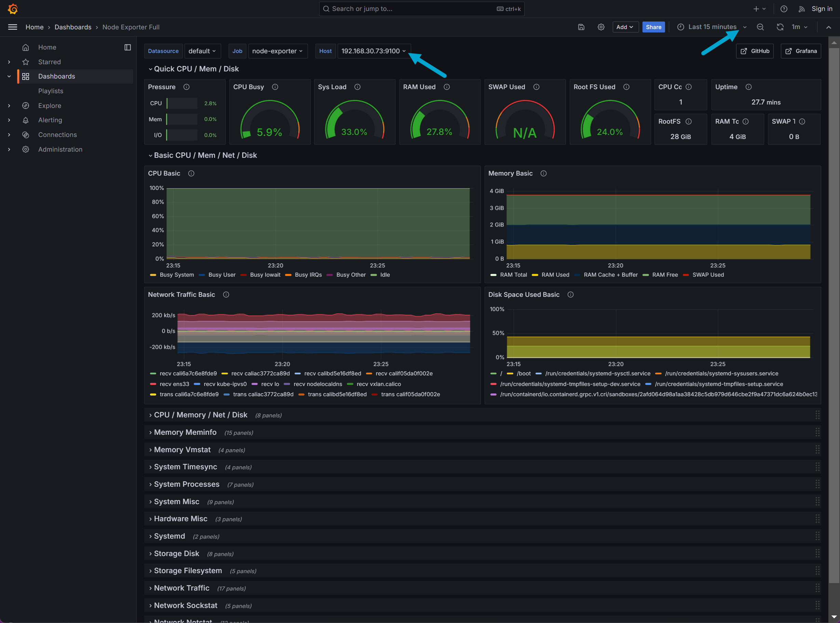Toggle the hamburger navigation menu

pos(12,27)
